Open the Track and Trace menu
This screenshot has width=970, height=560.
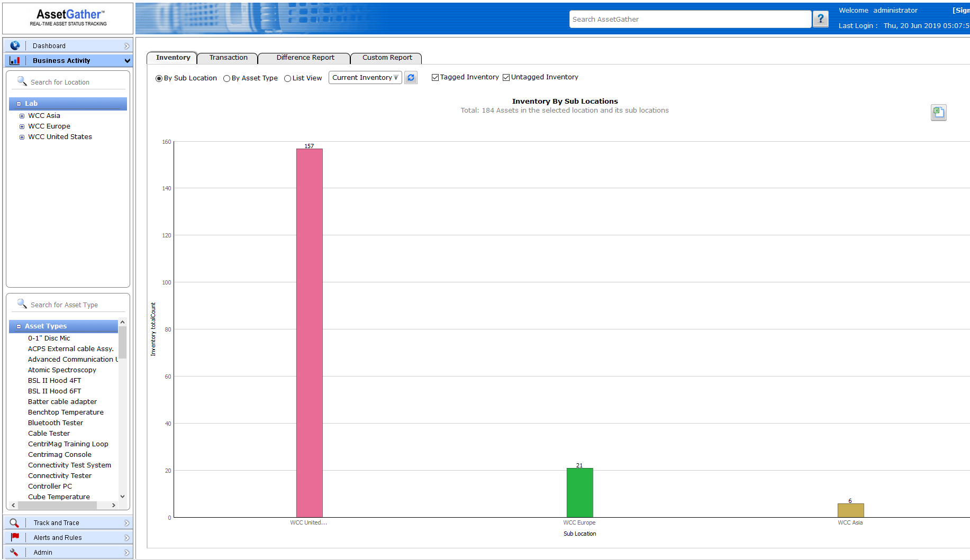point(68,522)
